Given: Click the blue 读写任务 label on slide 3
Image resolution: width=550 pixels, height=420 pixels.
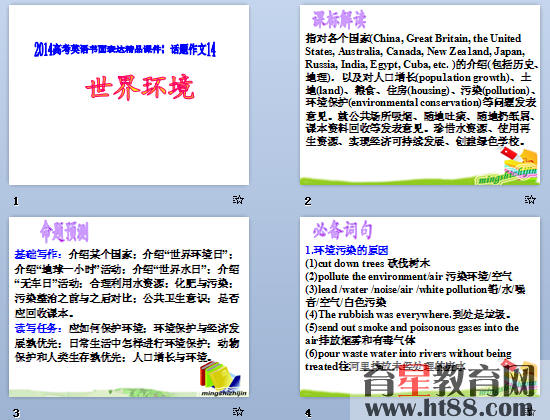Looking at the screenshot, I should tap(38, 328).
